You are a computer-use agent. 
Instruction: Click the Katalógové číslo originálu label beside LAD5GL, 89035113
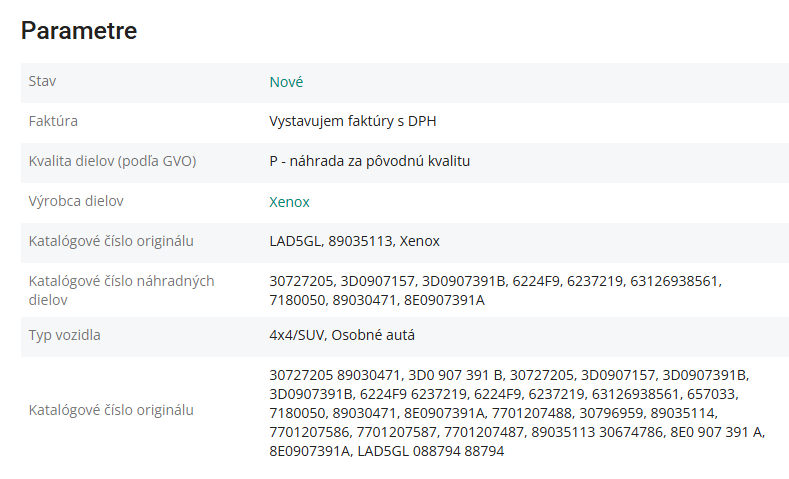111,241
